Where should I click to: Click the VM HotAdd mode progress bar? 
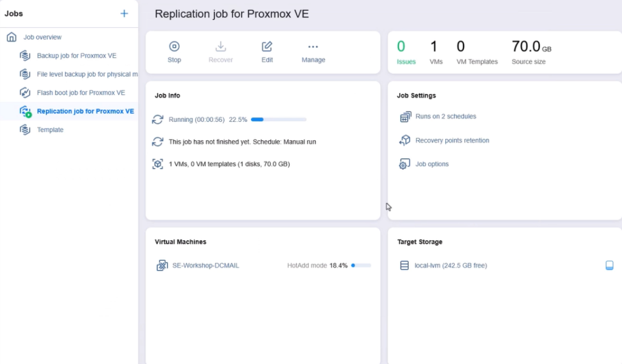click(x=361, y=266)
